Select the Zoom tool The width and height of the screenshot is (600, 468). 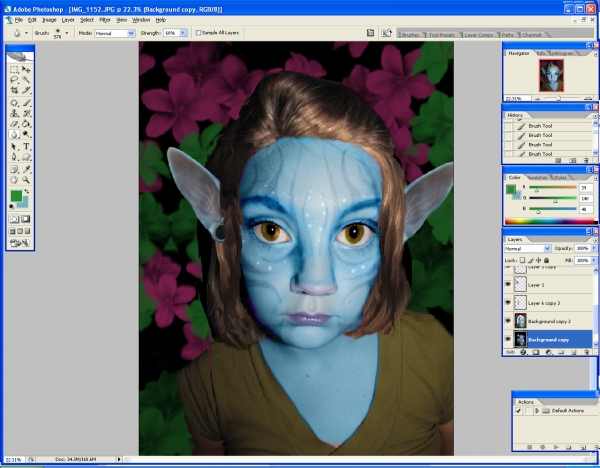(26, 179)
